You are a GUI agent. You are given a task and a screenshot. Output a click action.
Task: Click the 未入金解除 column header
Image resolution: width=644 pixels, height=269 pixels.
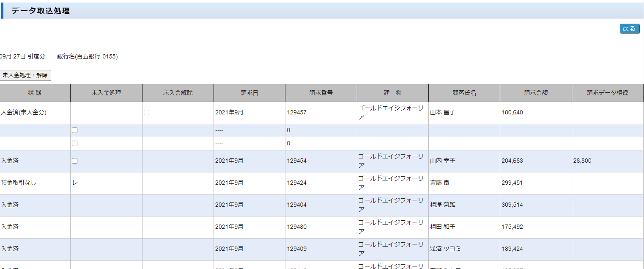[178, 93]
